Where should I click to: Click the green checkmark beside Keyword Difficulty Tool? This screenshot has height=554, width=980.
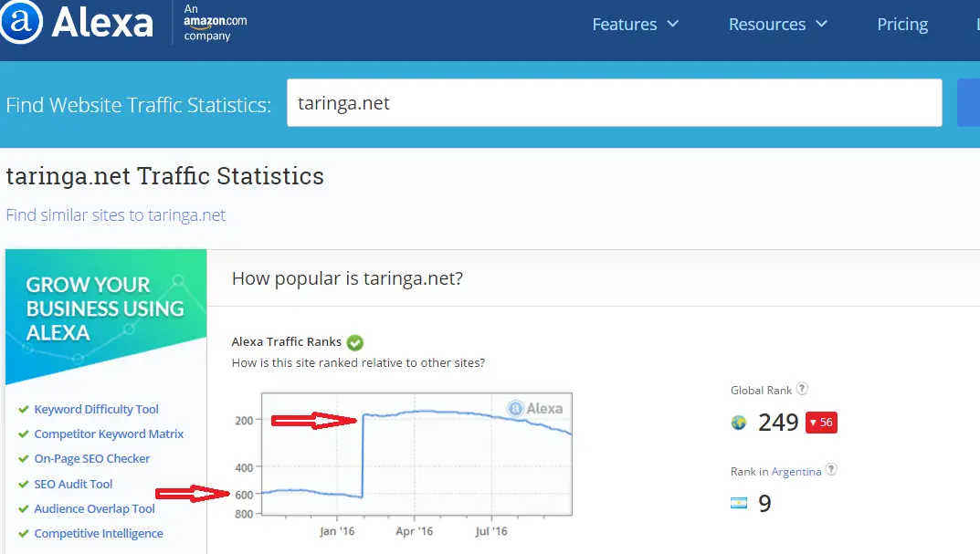point(24,409)
